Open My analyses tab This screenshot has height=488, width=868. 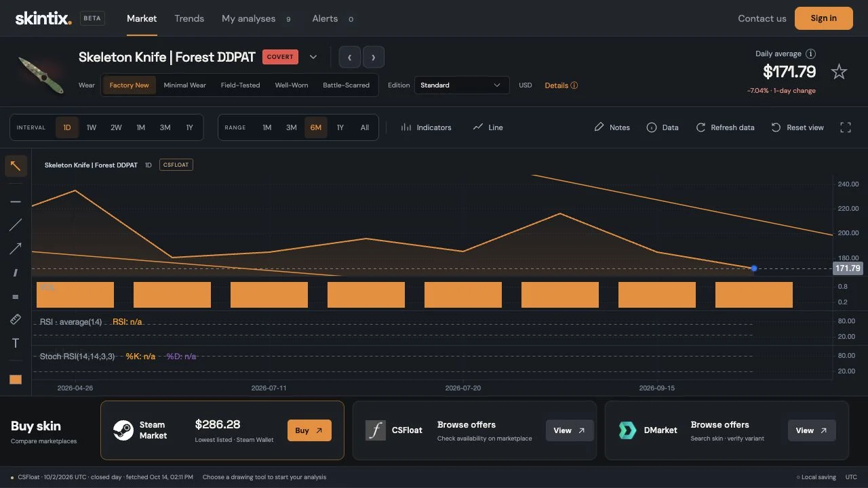[256, 18]
